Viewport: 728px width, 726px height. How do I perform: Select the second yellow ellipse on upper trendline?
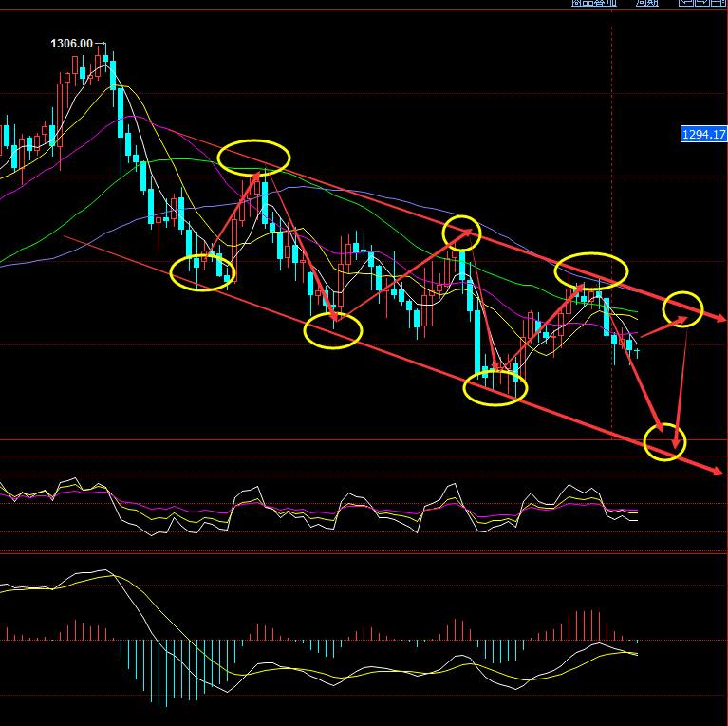point(461,233)
